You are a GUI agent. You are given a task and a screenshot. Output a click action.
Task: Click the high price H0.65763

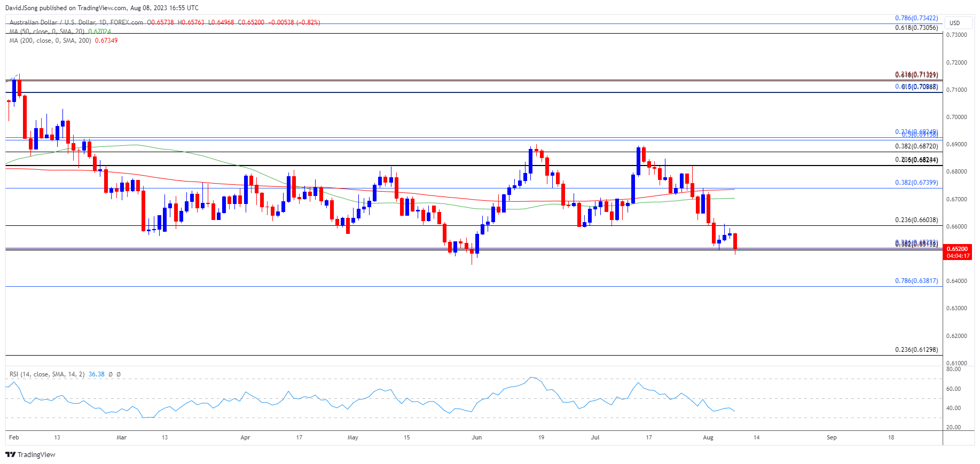(x=191, y=22)
